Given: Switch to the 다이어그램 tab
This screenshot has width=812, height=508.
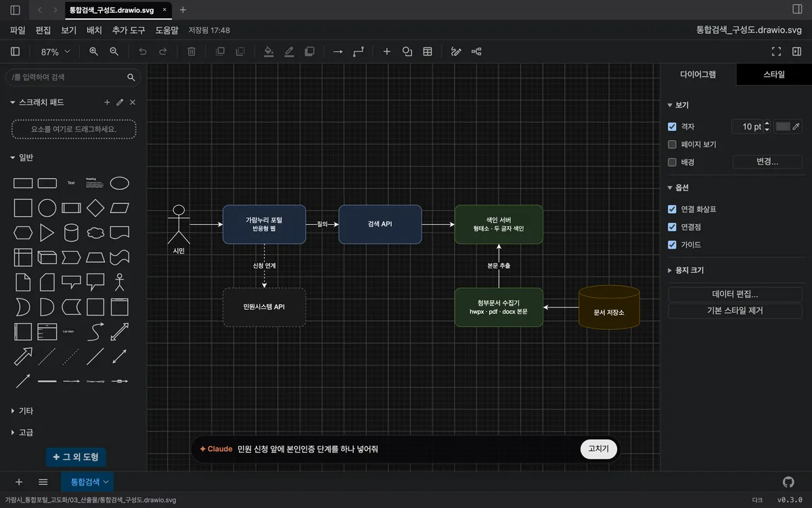Looking at the screenshot, I should tap(698, 75).
